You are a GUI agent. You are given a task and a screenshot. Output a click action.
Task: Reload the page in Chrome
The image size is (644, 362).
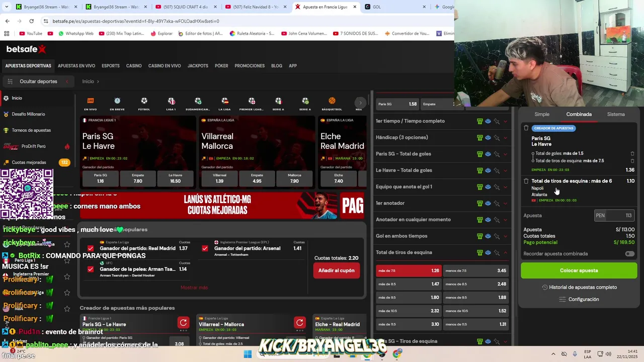click(x=31, y=21)
